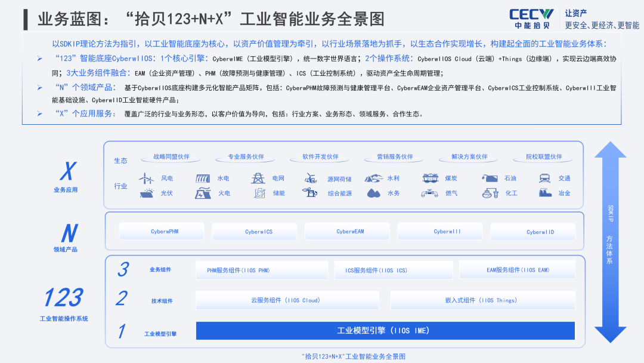The width and height of the screenshot is (644, 363).
Task: Click the figure caption below the diagram
Action: tap(354, 356)
